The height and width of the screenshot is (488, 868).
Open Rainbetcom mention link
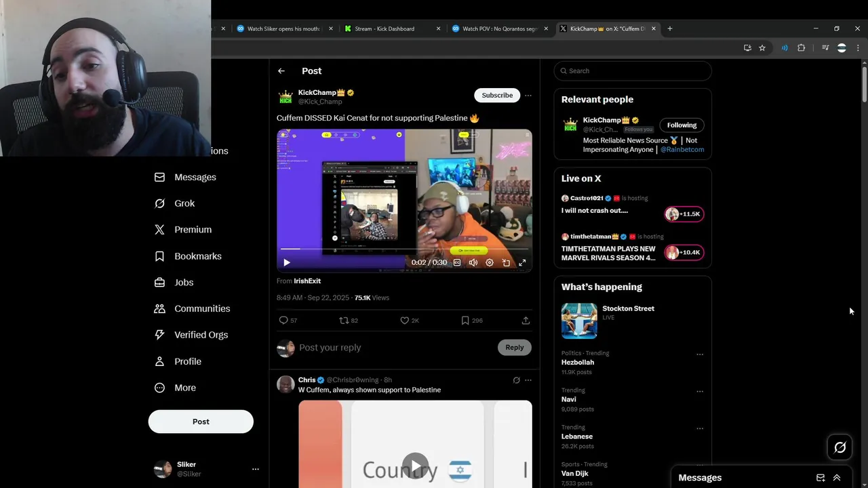tap(682, 149)
